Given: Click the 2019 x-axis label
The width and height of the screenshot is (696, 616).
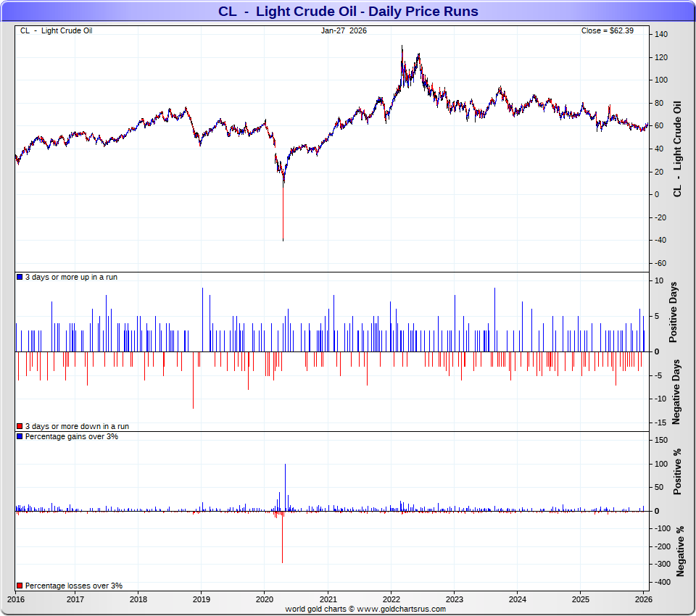Looking at the screenshot, I should (x=201, y=599).
